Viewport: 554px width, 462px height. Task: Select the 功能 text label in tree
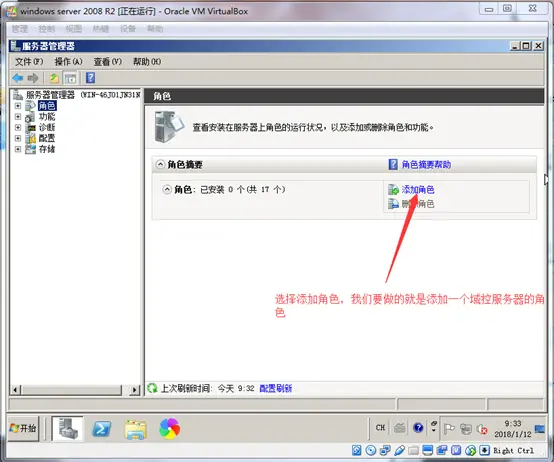point(47,117)
